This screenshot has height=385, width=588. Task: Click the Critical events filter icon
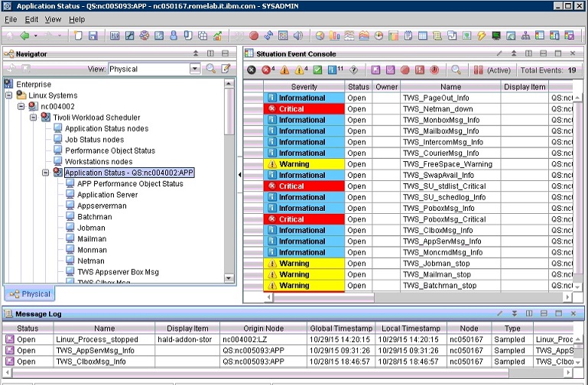tap(267, 70)
